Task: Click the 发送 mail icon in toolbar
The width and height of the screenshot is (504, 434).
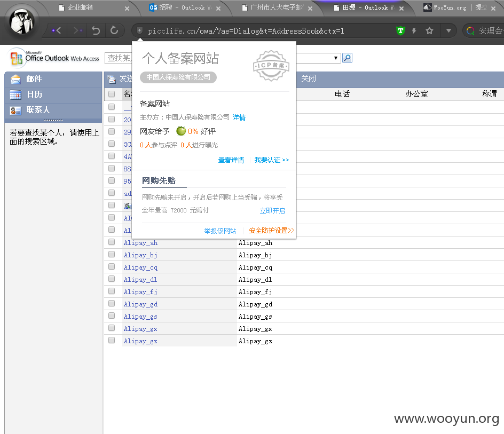Action: 112,79
